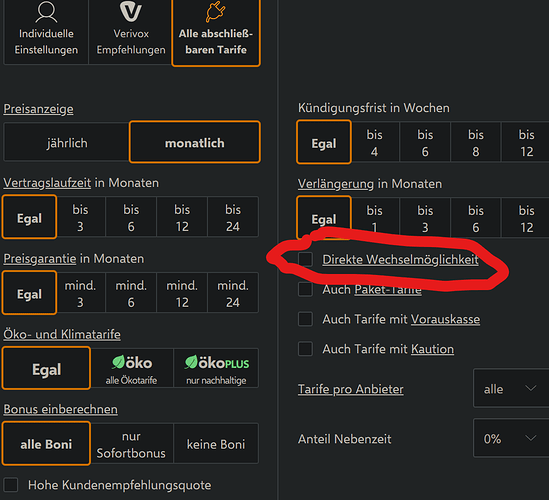Select Vertragslaufzeit bis 3 months
Screen dimensions: 549x500
[x=81, y=217]
